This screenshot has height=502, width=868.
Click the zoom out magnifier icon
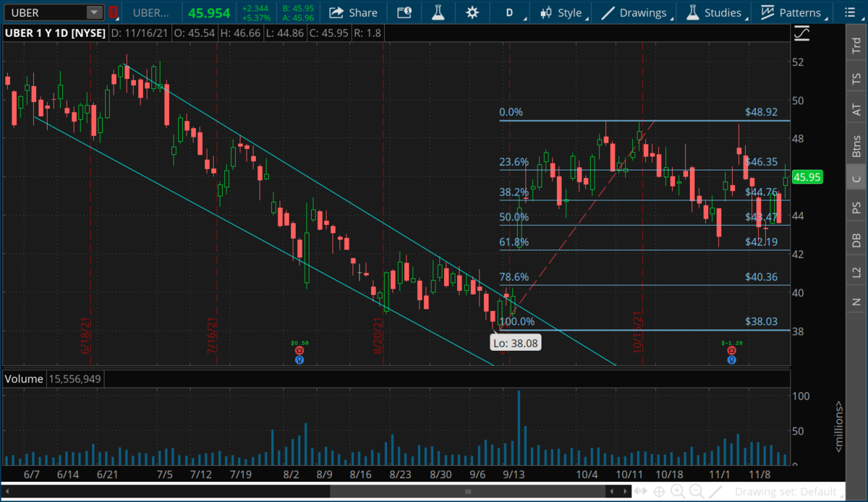tap(697, 492)
